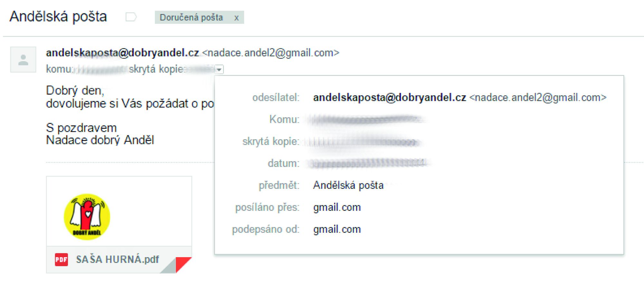Click posíláno přes gmail.com value
This screenshot has width=644, height=292.
(x=337, y=207)
